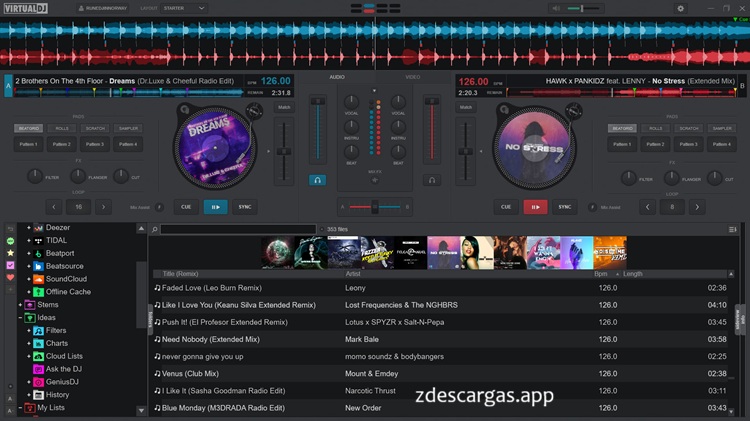Click the Dreams turntable platter on deck A

click(214, 147)
